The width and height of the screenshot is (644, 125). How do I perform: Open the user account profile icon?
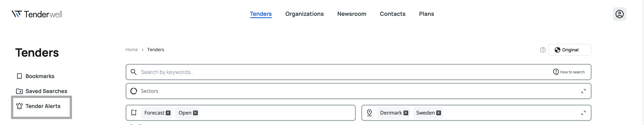(619, 14)
